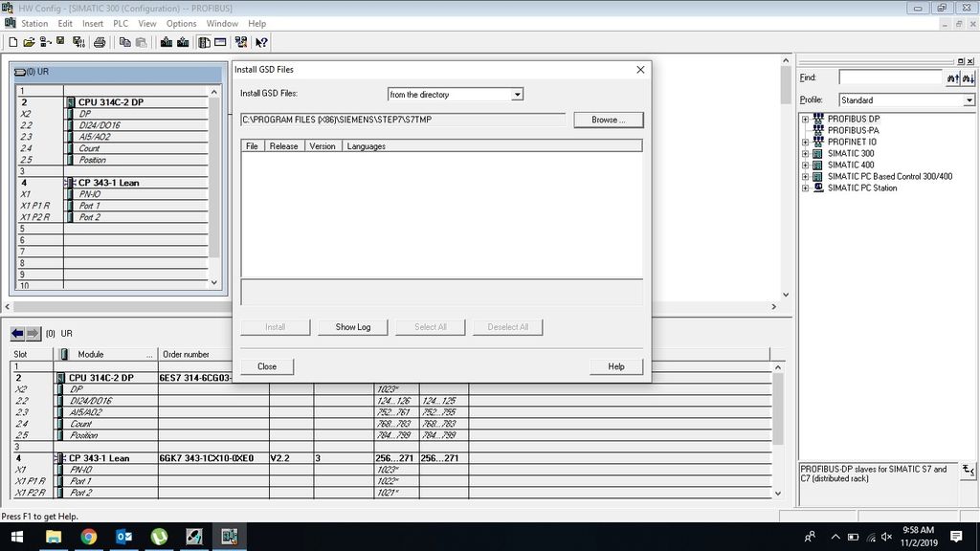Click the Save toolbar icon
980x551 pixels.
[60, 41]
